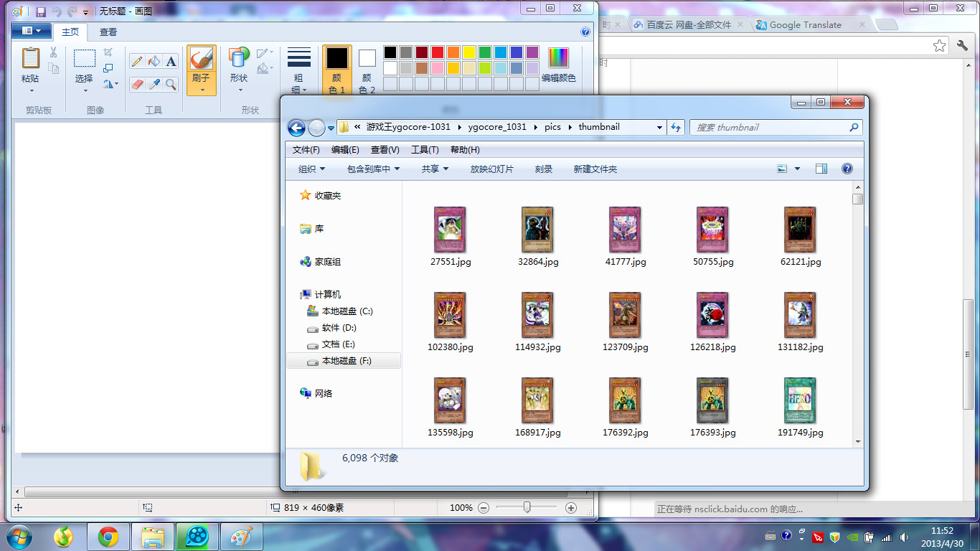Select the 27551.jpg card thumbnail
This screenshot has height=551, width=980.
point(451,229)
